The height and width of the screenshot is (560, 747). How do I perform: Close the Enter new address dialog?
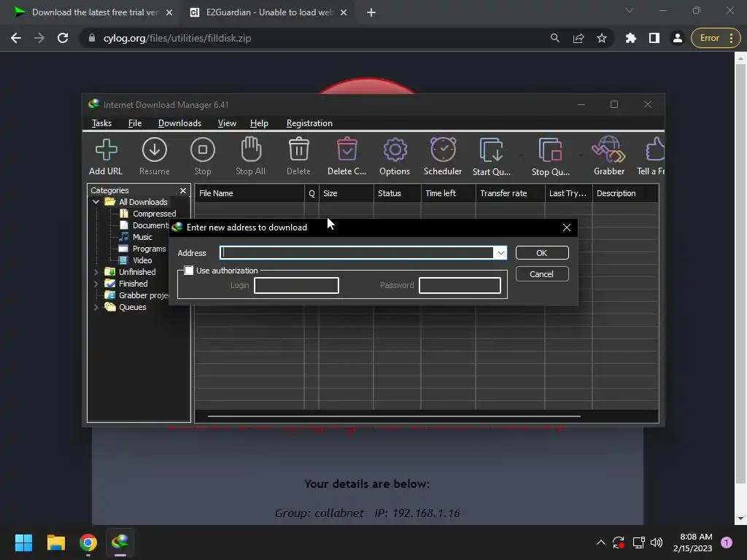[566, 227]
